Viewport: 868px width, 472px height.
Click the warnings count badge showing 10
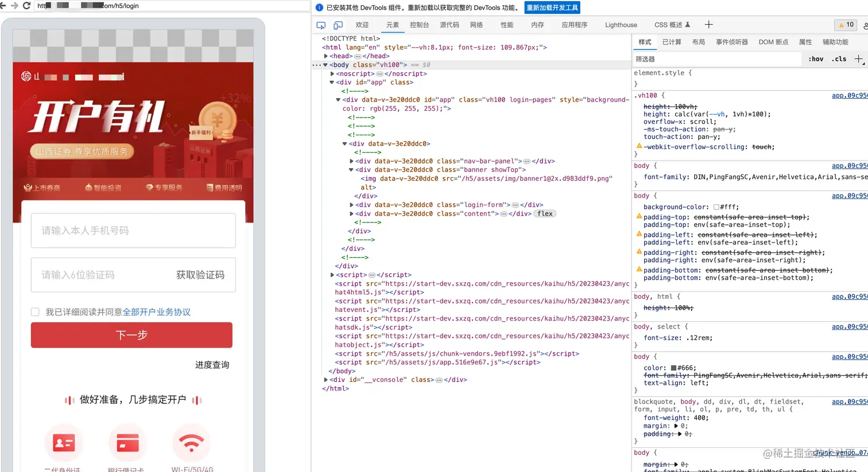(x=846, y=25)
